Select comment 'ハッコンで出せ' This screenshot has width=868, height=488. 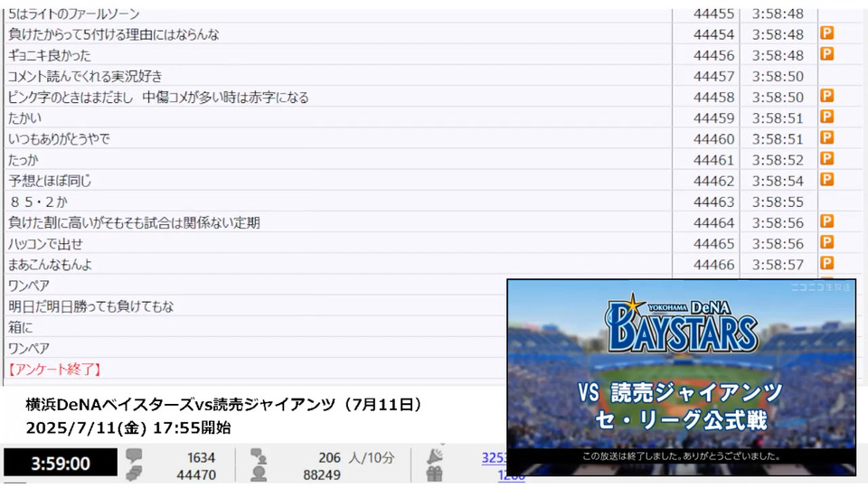45,244
